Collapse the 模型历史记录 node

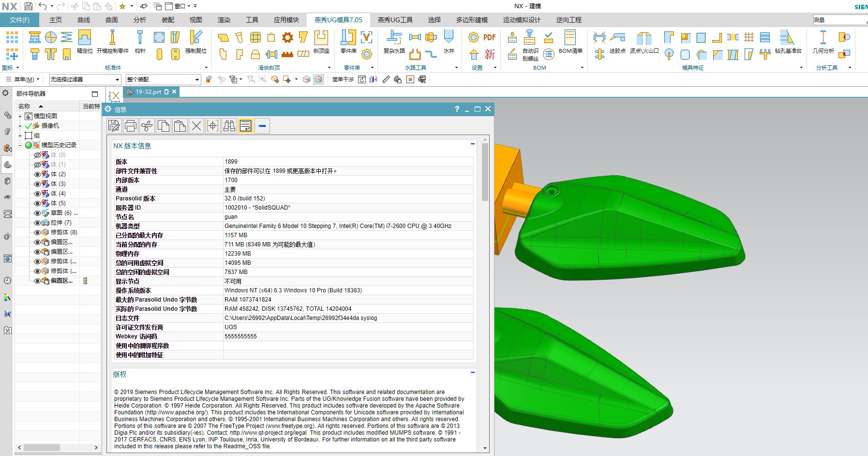click(20, 145)
